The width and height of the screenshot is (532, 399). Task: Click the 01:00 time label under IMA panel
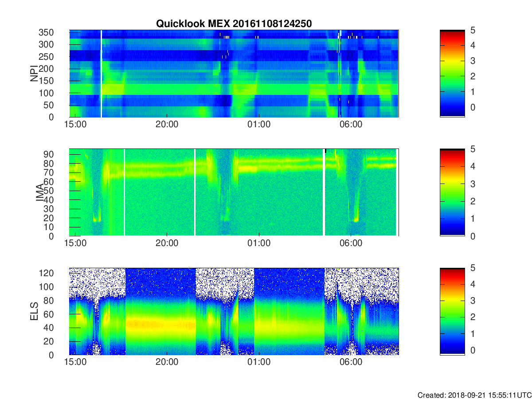[259, 244]
